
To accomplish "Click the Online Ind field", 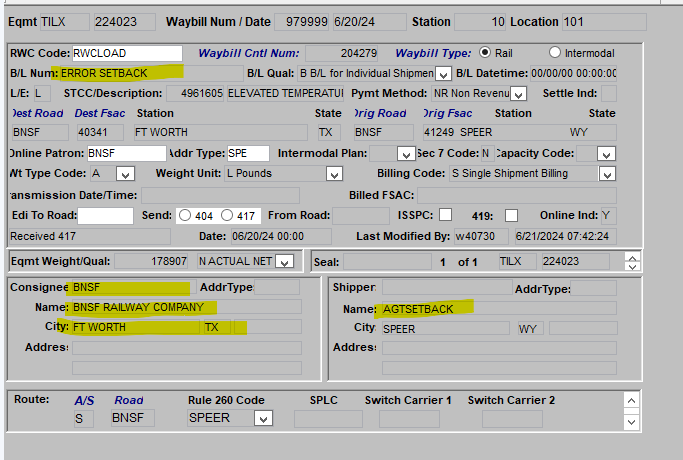I will pyautogui.click(x=609, y=216).
